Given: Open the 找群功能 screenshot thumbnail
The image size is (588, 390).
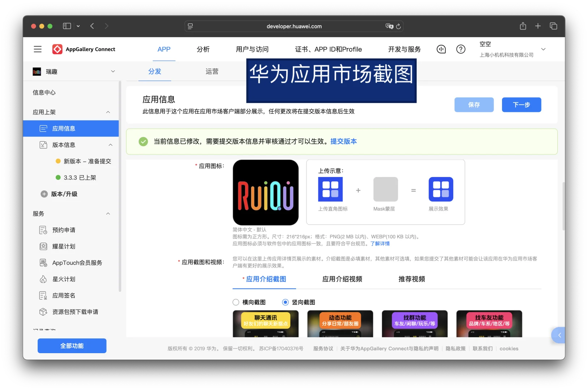Looking at the screenshot, I should 415,324.
